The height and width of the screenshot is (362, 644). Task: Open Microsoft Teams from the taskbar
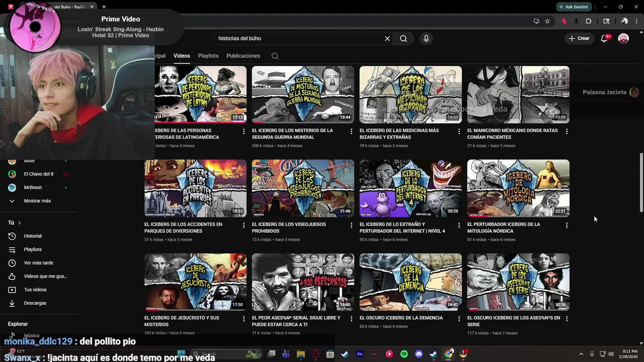[286, 354]
